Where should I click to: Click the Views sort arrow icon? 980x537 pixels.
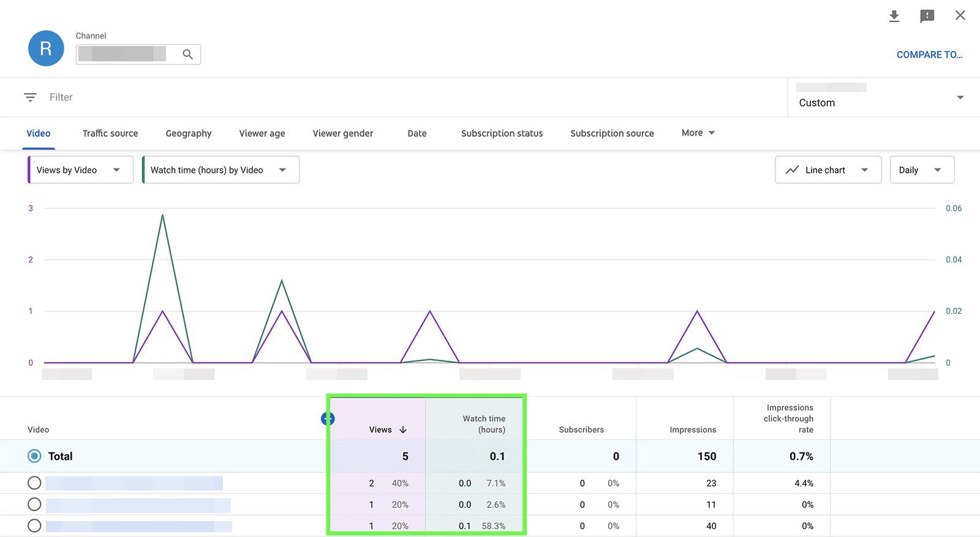coord(403,430)
